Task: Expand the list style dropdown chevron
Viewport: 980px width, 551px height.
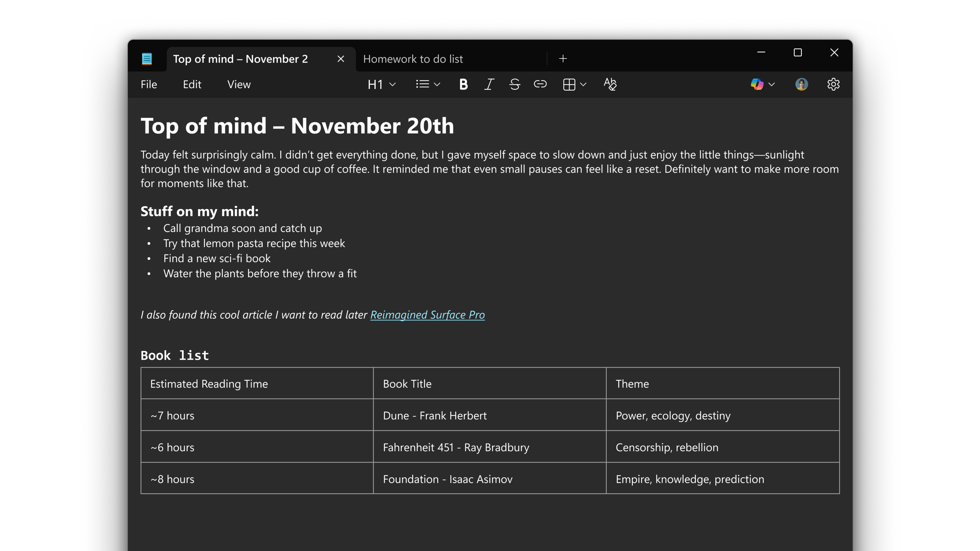Action: coord(437,84)
